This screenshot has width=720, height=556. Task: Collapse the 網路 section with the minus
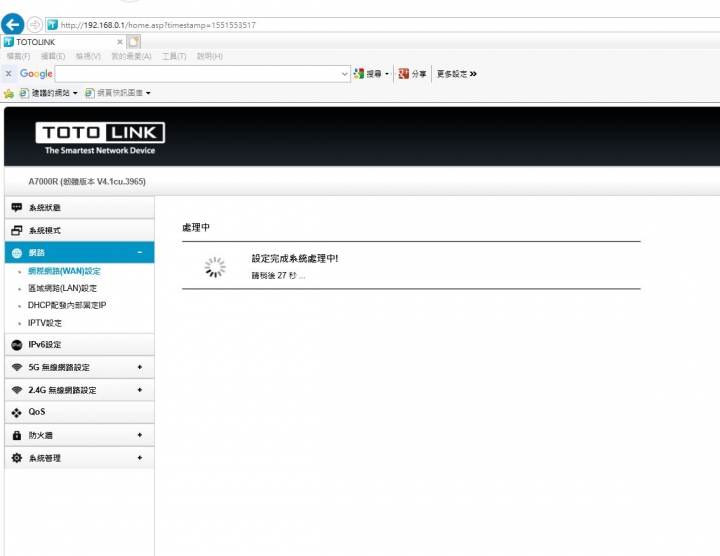pos(140,253)
